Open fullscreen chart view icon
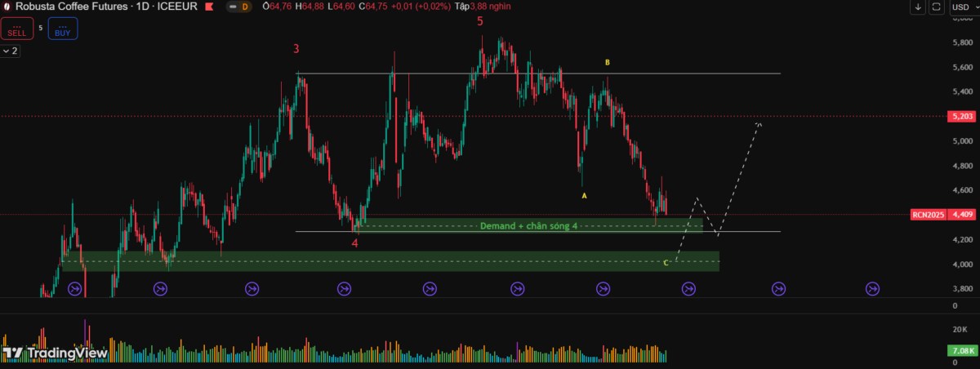This screenshot has width=980, height=369. pos(936,7)
